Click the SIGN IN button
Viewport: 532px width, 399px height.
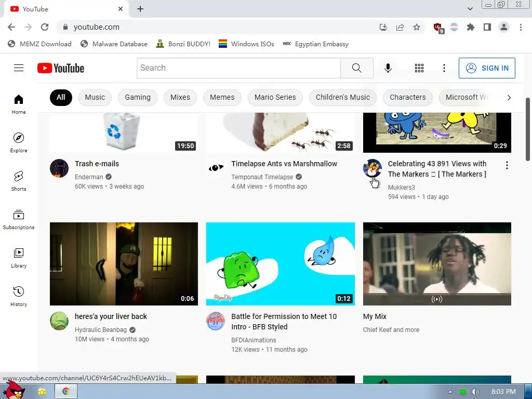(x=487, y=68)
